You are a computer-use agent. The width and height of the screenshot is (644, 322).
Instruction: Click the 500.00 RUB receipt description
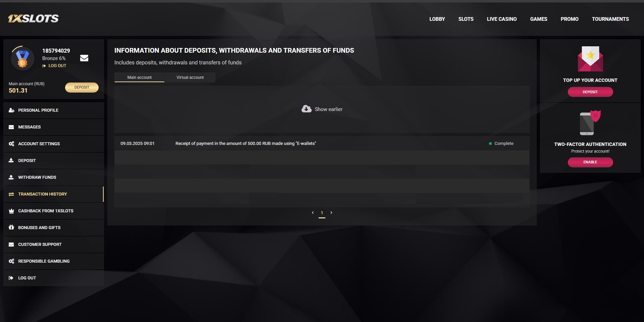tap(246, 144)
